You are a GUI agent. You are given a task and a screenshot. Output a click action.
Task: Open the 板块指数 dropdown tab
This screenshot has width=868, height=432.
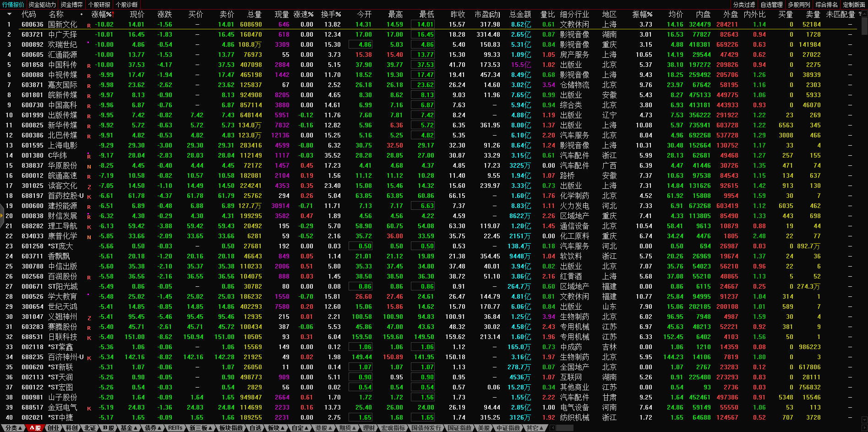pos(231,428)
